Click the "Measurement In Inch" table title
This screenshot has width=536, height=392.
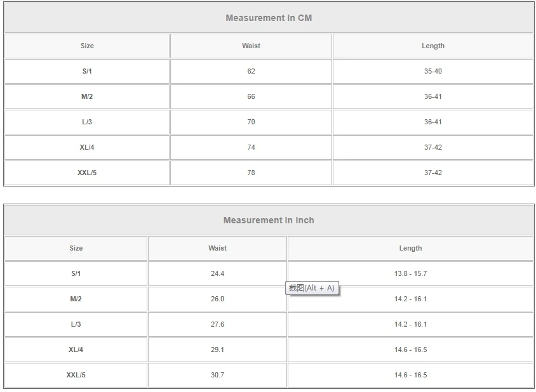(x=269, y=220)
